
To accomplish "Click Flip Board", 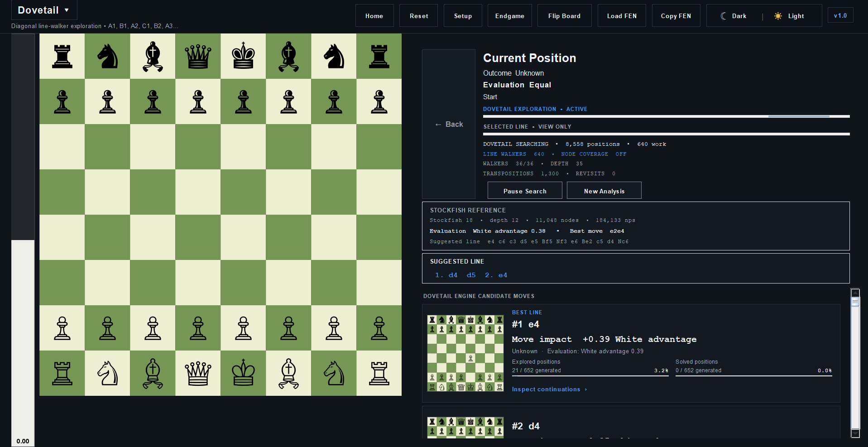I will pyautogui.click(x=564, y=16).
